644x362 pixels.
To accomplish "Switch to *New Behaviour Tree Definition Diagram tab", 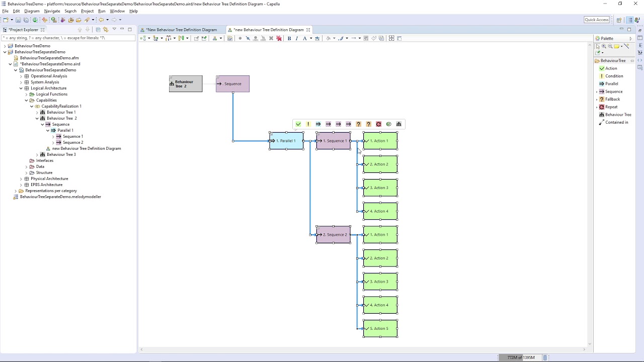I will [181, 30].
